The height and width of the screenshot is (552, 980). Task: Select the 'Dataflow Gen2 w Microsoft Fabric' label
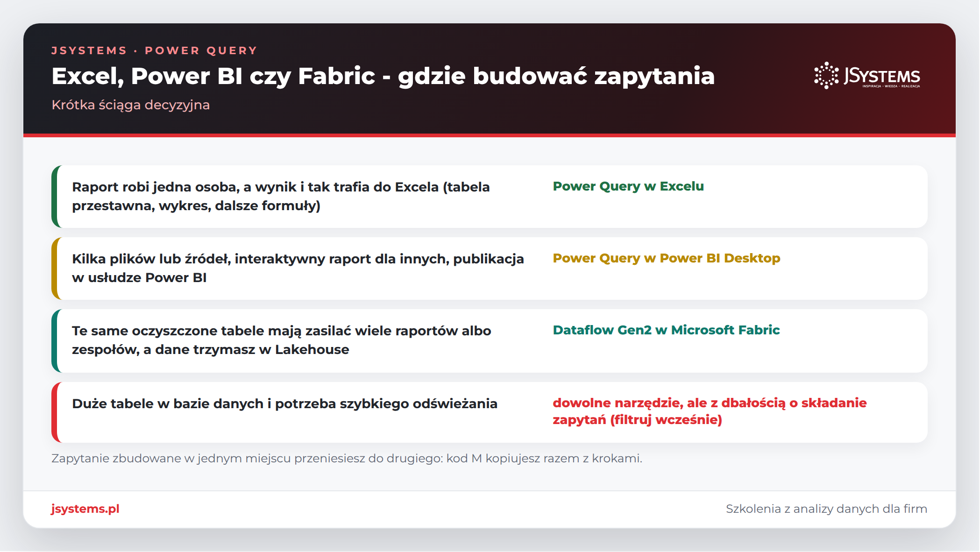667,330
